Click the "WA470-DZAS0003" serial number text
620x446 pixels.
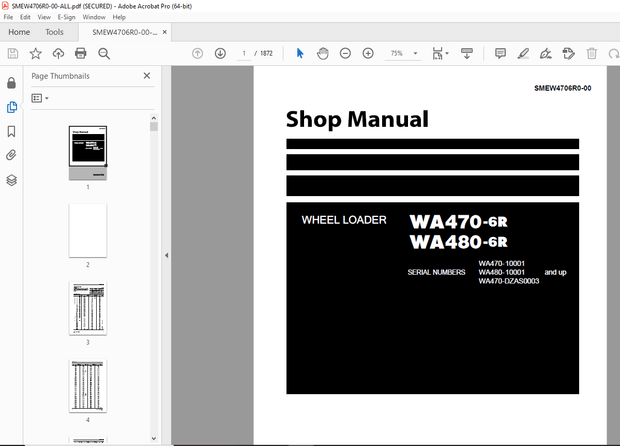(509, 281)
